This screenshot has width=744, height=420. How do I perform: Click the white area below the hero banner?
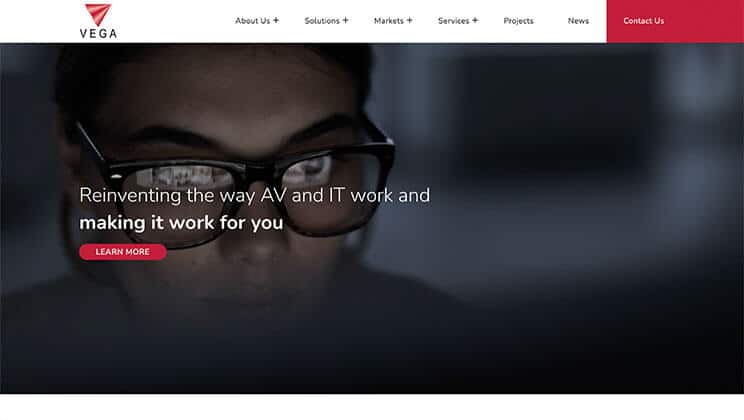pos(372,407)
